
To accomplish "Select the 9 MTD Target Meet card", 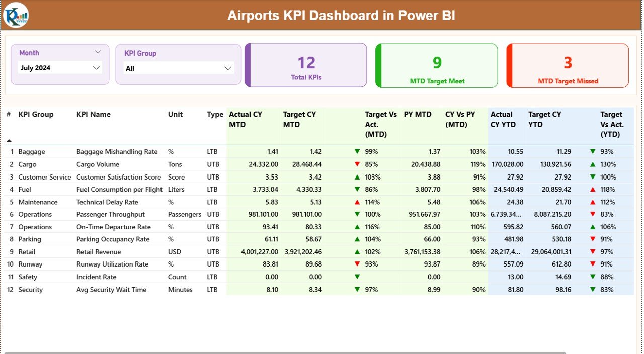I will click(x=436, y=65).
